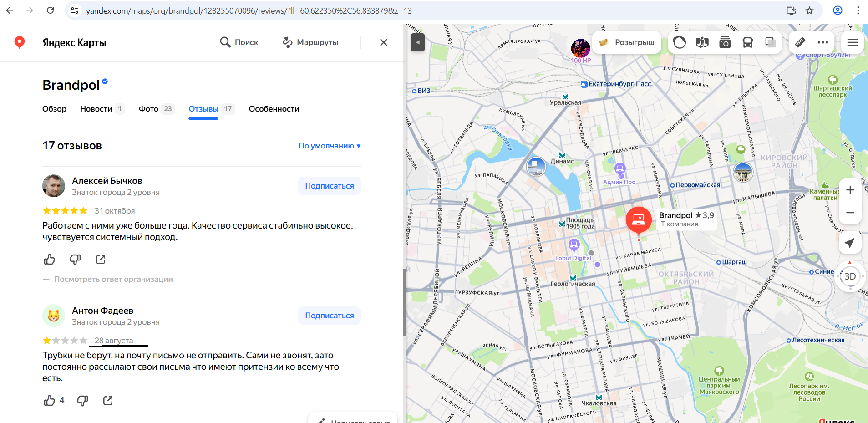Image resolution: width=868 pixels, height=423 pixels.
Task: Share Алексей Бычков's review
Action: tap(101, 260)
